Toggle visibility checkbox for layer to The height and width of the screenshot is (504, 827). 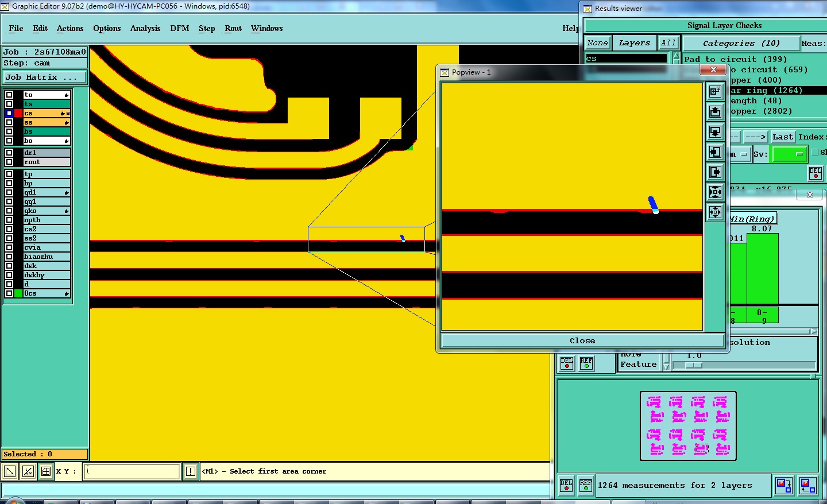tap(9, 95)
